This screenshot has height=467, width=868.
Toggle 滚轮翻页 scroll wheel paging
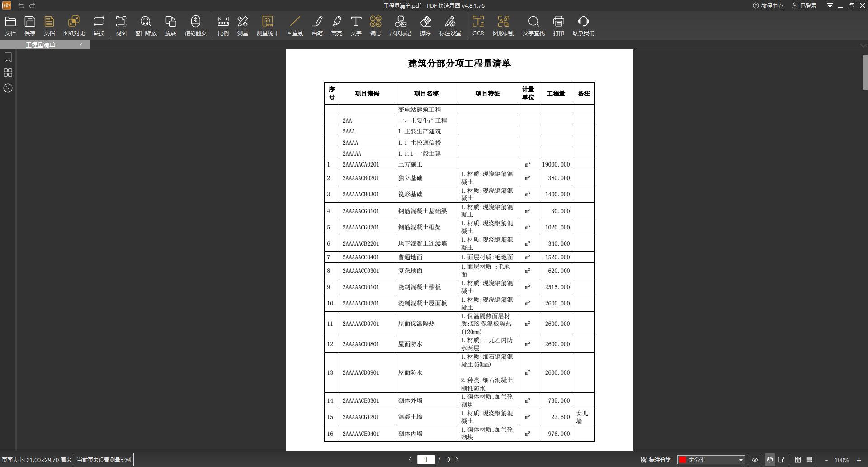tap(195, 26)
